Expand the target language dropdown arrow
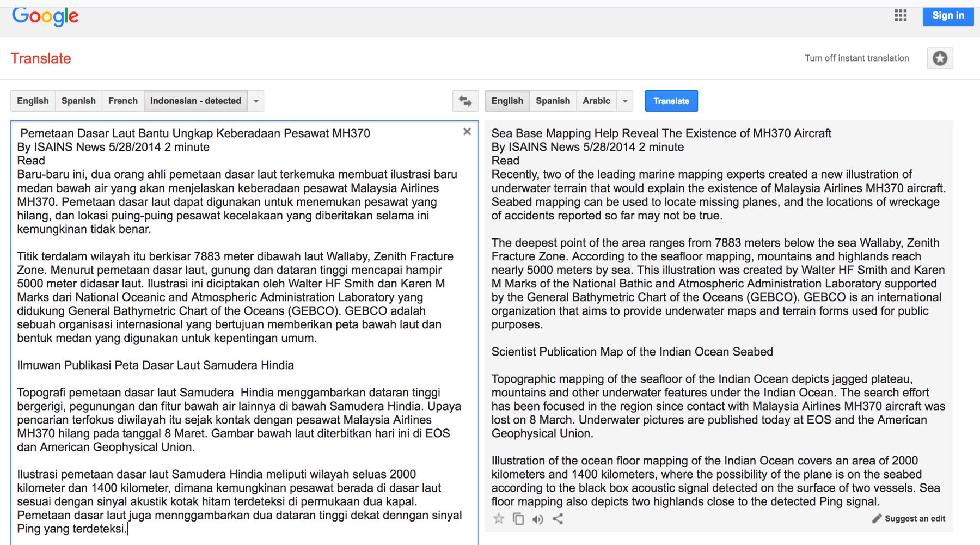Viewport: 980px width, 545px height. point(625,101)
